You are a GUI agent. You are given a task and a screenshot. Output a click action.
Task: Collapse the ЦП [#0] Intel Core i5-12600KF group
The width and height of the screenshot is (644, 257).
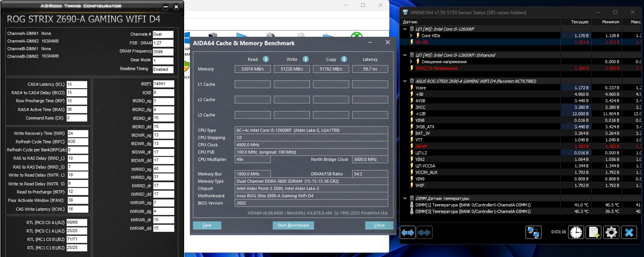[x=405, y=29]
